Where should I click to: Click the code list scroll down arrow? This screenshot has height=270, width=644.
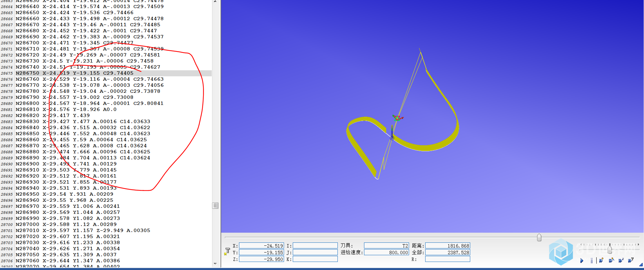pos(215,264)
